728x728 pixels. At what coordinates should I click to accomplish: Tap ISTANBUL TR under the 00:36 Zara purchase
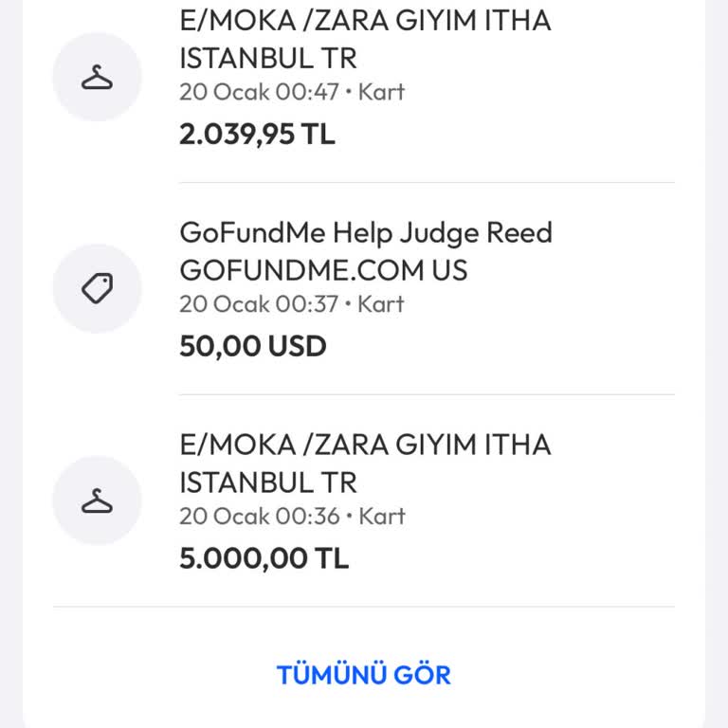pos(267,482)
